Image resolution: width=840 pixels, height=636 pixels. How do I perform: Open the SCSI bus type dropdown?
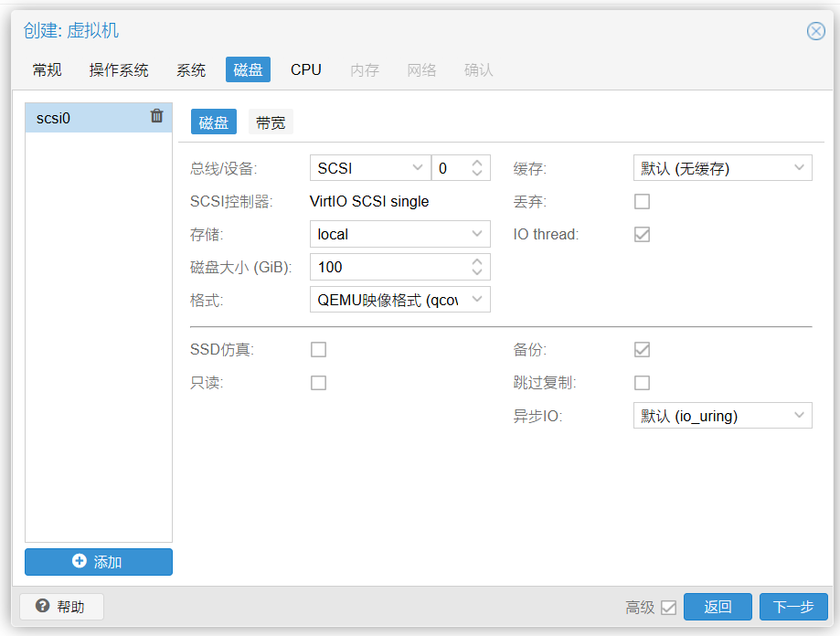coord(418,167)
